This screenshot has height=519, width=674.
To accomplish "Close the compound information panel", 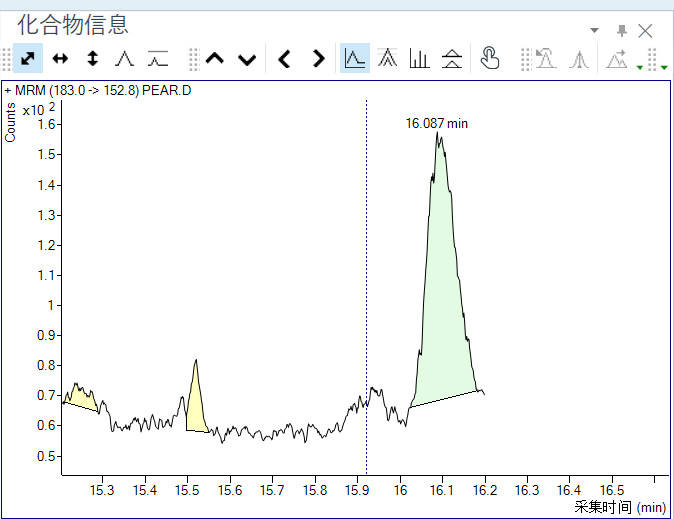I will tap(645, 31).
